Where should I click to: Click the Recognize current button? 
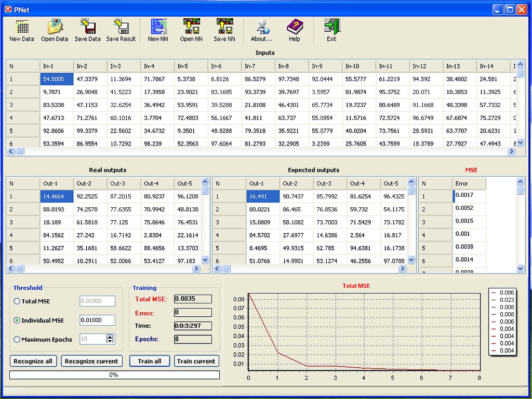pyautogui.click(x=91, y=361)
